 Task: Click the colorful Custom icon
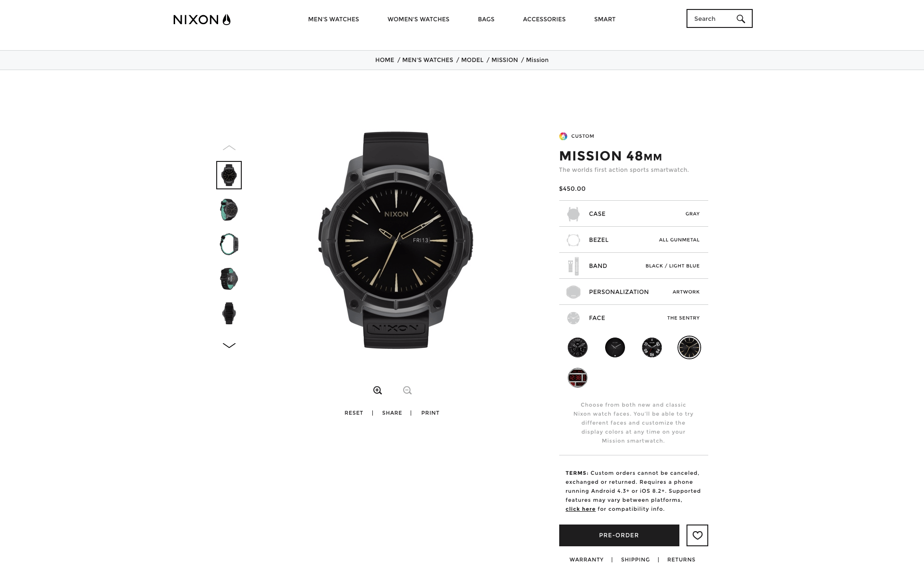[x=563, y=136]
